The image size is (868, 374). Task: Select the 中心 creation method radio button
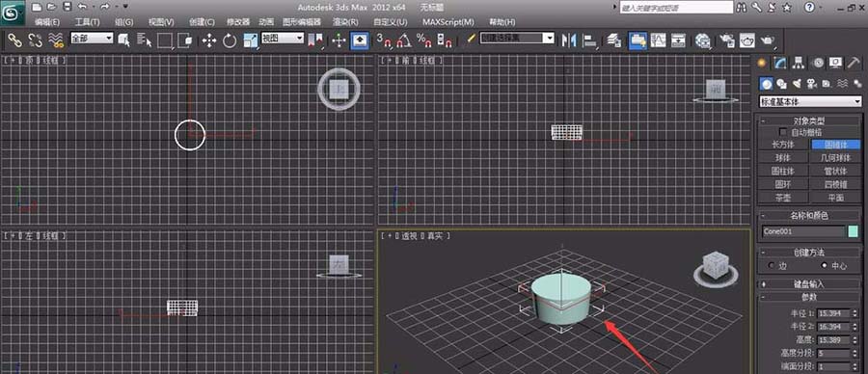point(825,266)
